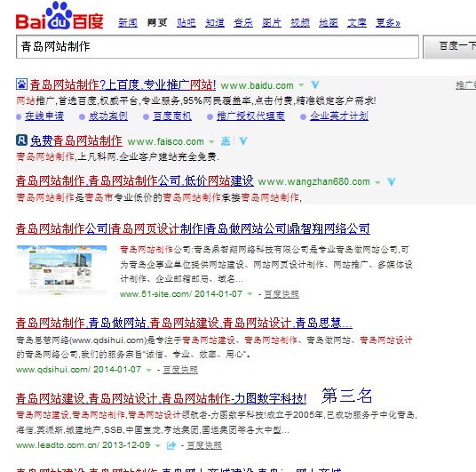Open the 地图 map tab
Screen dimensions: 476x472
tap(329, 22)
